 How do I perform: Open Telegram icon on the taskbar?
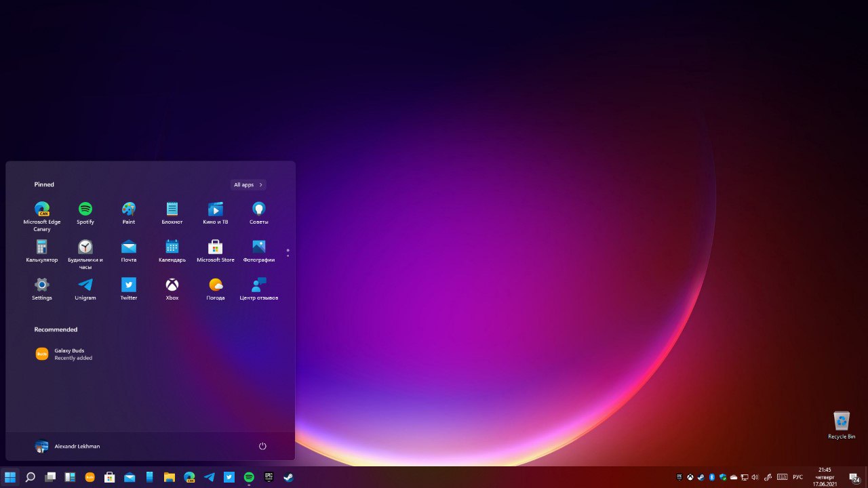coord(209,477)
